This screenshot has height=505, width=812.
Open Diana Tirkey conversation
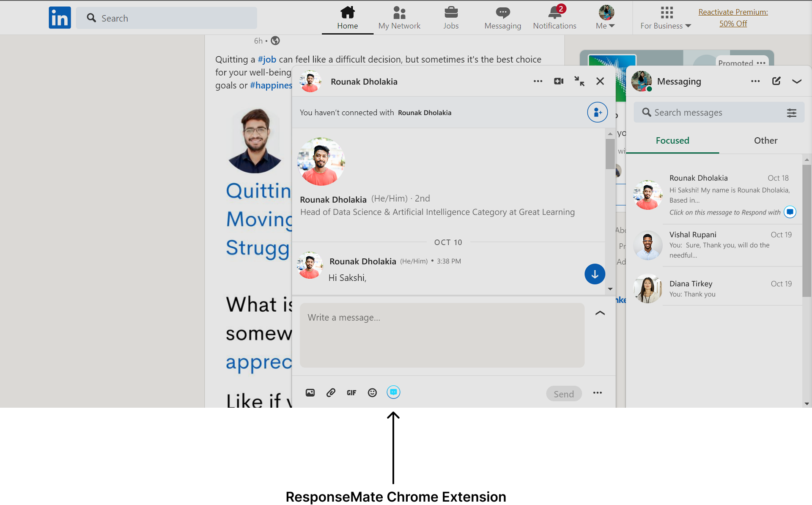pyautogui.click(x=714, y=289)
